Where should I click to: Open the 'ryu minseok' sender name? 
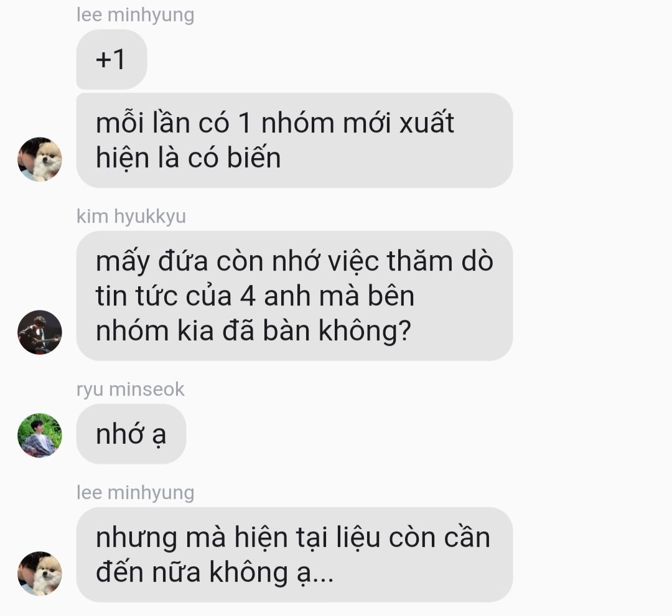coord(130,390)
